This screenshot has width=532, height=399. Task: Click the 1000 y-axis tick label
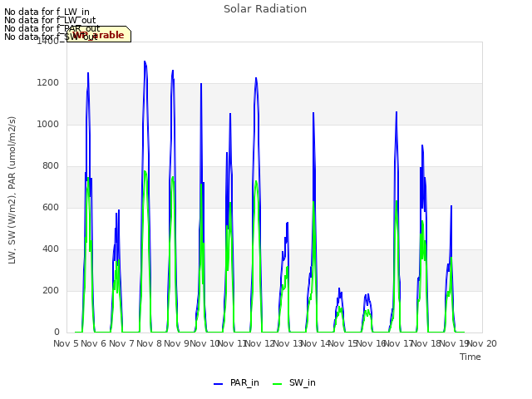pyautogui.click(x=48, y=125)
